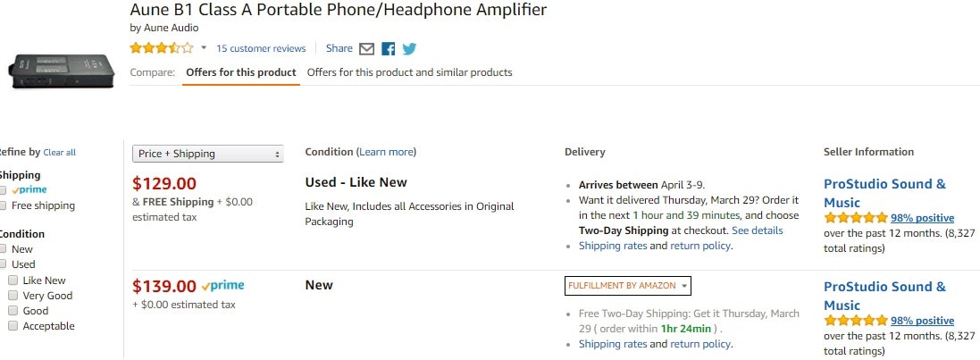Click the Learn more condition link
Viewport: 980px width, 360px height.
click(386, 152)
